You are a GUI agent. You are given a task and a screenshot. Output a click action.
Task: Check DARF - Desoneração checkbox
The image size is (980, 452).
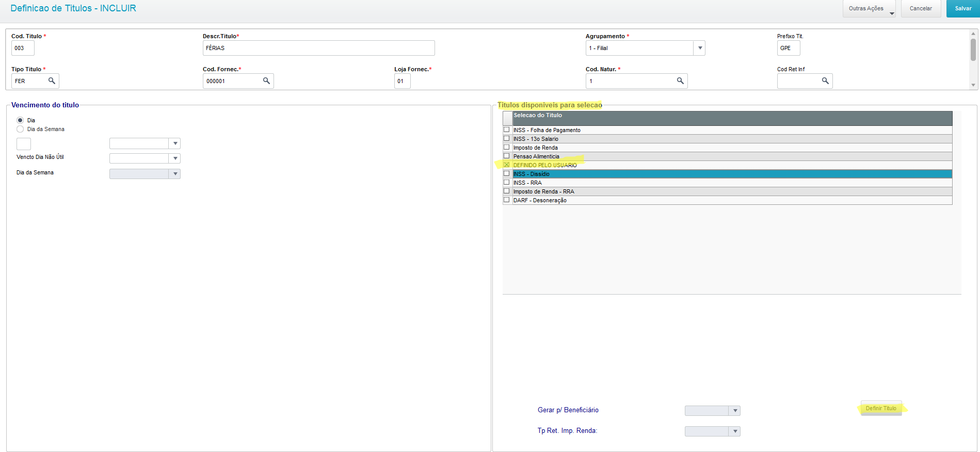point(507,200)
